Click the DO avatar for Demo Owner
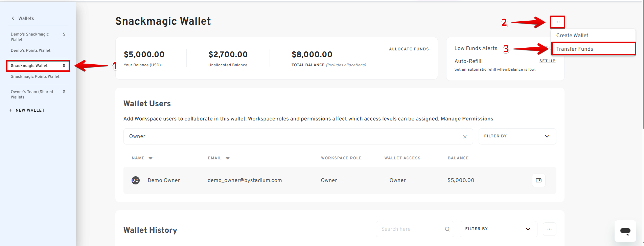Viewport: 644px width, 246px height. click(x=136, y=180)
